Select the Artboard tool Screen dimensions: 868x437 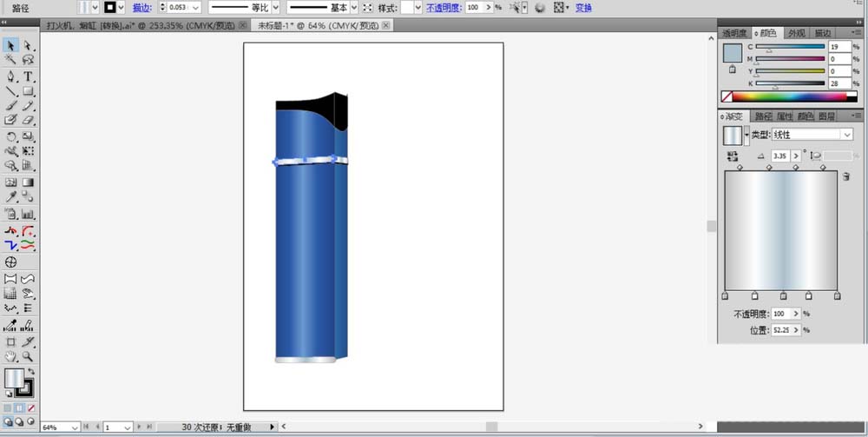[x=10, y=341]
